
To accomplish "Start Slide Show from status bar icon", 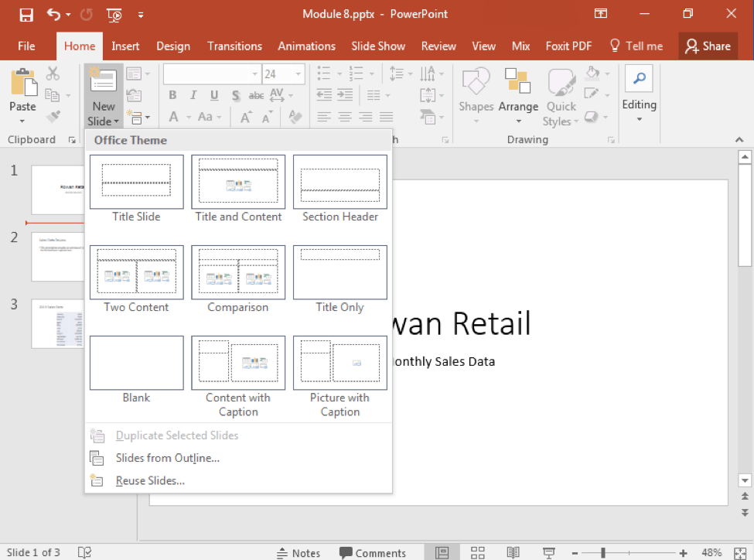I will (x=548, y=553).
